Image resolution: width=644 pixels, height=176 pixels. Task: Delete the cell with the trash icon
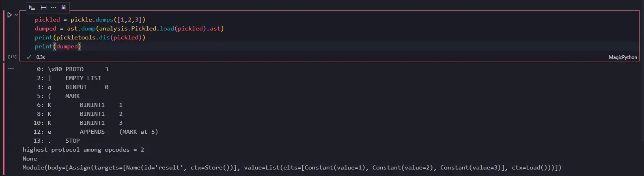point(64,7)
